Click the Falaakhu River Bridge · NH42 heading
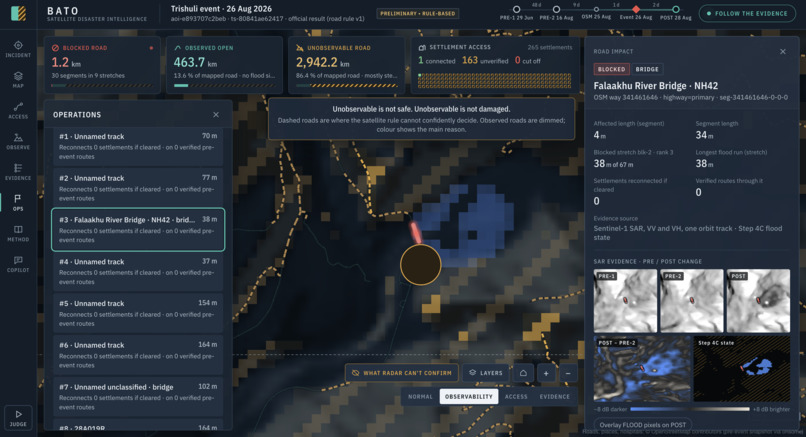The height and width of the screenshot is (437, 806). click(x=655, y=86)
